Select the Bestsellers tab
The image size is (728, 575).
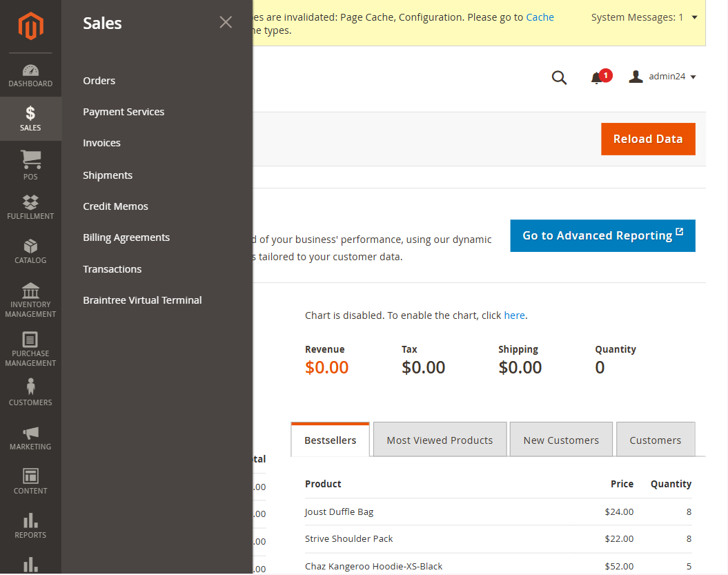330,440
